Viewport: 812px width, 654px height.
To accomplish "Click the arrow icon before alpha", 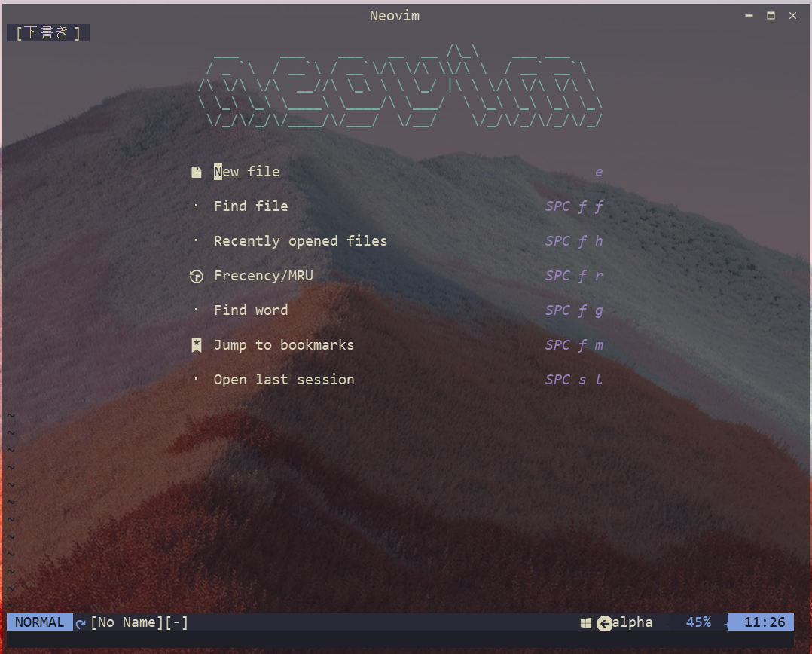I will click(604, 623).
